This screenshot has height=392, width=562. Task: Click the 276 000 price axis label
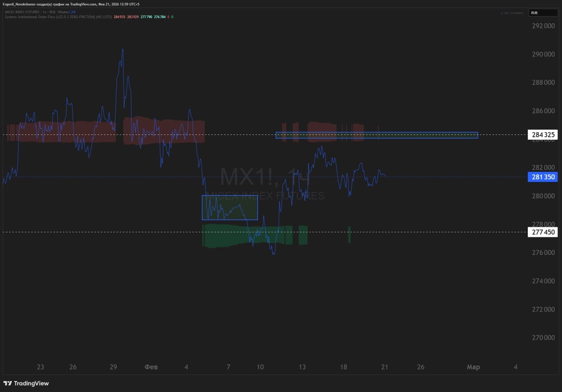[542, 252]
